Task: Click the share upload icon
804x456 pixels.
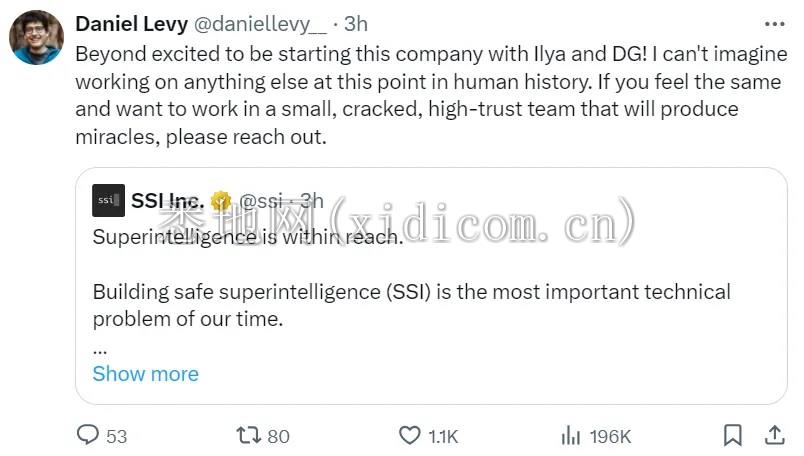Action: pyautogui.click(x=774, y=436)
